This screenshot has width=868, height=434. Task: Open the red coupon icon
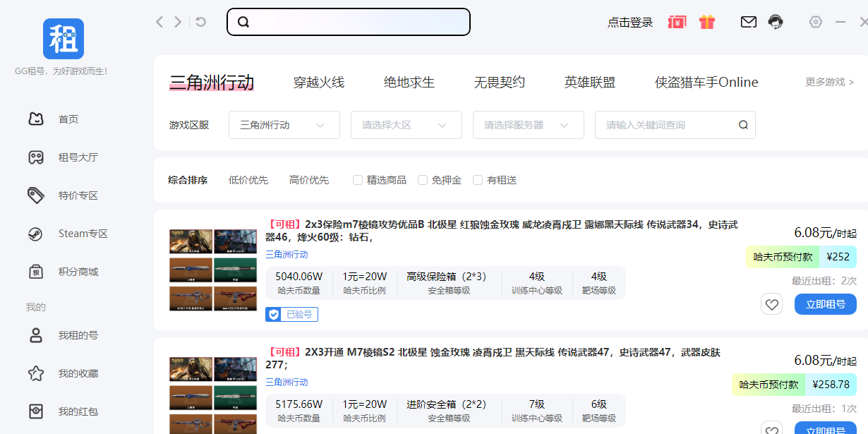click(x=677, y=22)
